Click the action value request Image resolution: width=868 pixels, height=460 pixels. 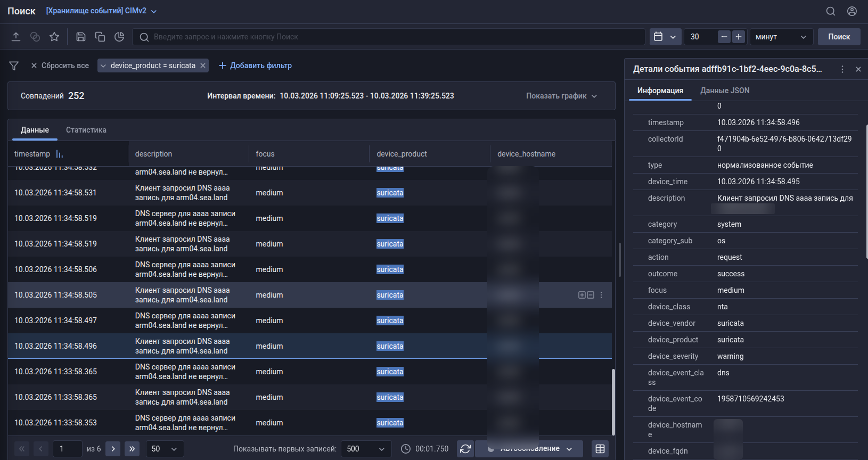pos(730,257)
